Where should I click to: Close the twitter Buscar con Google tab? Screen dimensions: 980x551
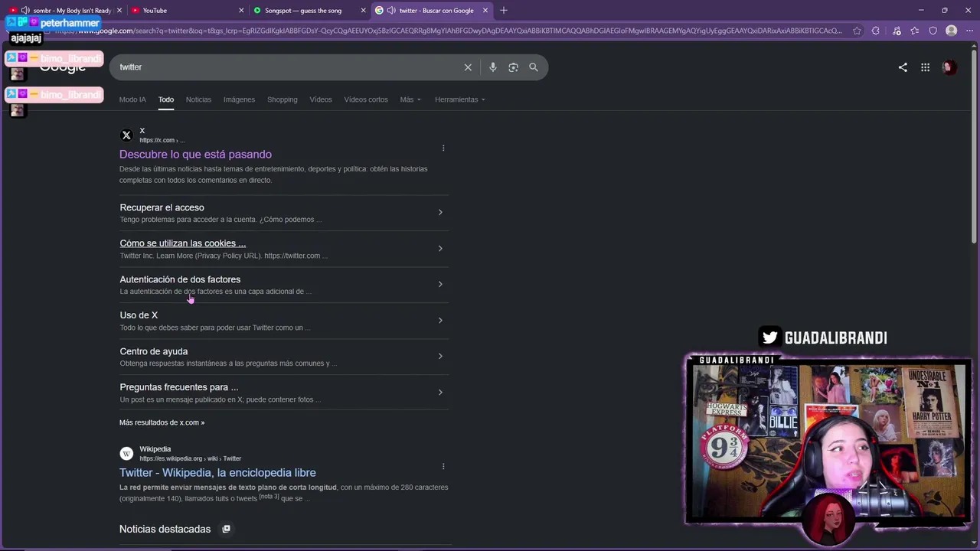[x=485, y=11]
